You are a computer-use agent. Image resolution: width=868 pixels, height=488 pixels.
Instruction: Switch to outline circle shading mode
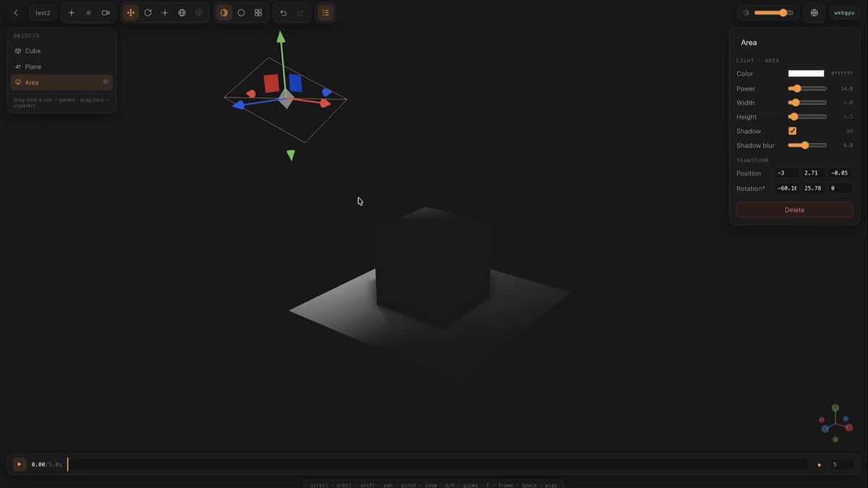241,13
